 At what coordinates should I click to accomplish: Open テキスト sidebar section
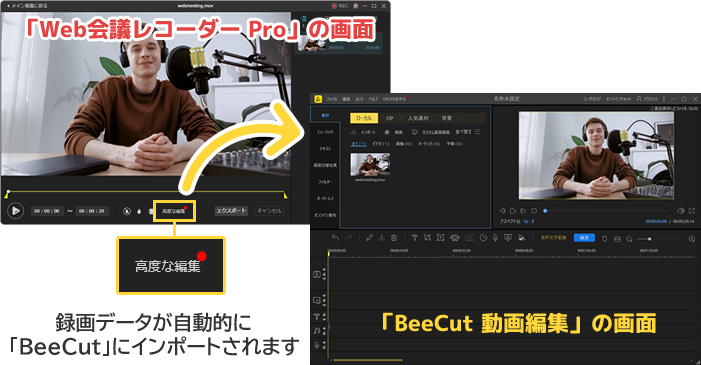pos(325,149)
